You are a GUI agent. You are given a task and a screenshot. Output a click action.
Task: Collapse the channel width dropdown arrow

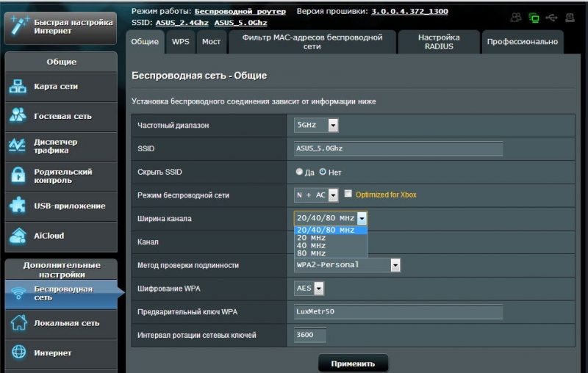point(362,218)
